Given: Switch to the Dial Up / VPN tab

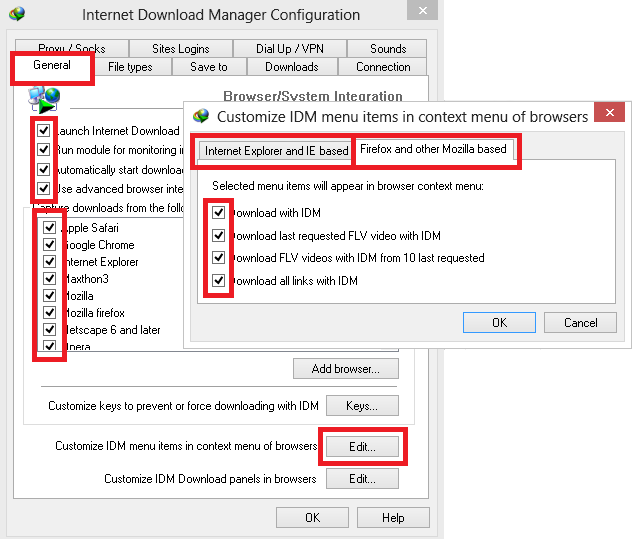Looking at the screenshot, I should [290, 49].
